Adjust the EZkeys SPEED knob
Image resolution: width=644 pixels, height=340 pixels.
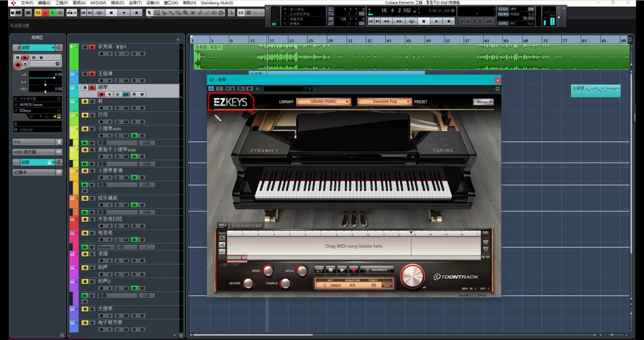tap(268, 271)
